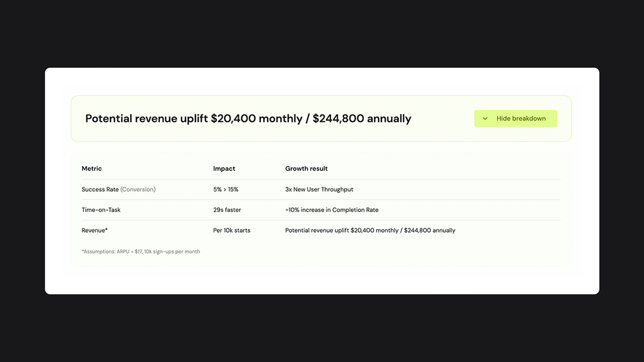The width and height of the screenshot is (644, 362).
Task: Click the 'Impact' column header
Action: [x=224, y=168]
